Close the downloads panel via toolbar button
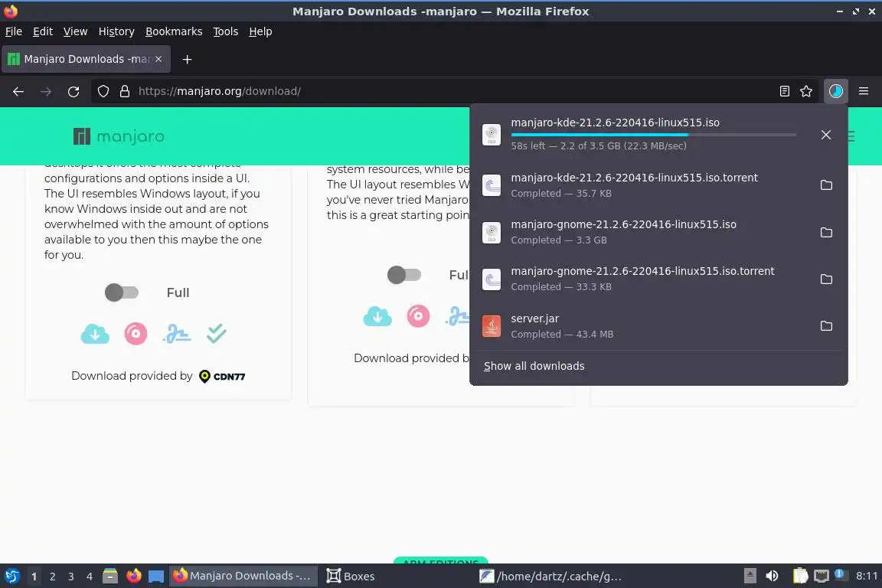This screenshot has height=588, width=882. [835, 91]
